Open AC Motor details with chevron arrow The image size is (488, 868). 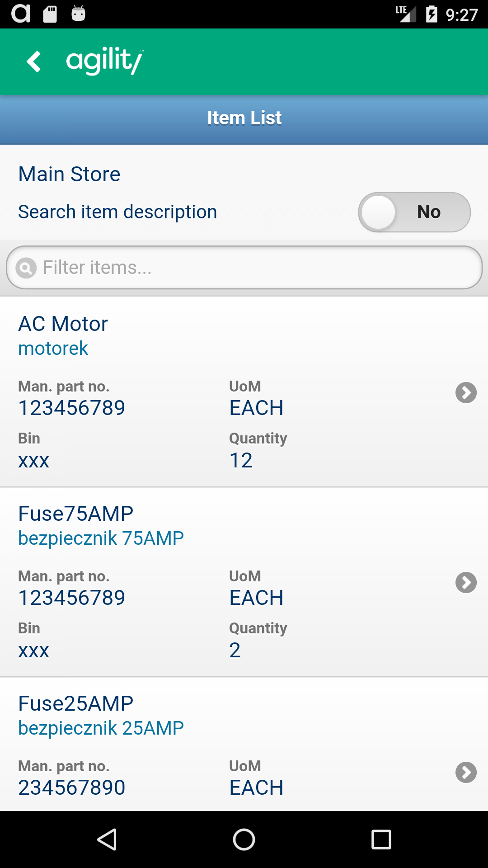(x=466, y=392)
